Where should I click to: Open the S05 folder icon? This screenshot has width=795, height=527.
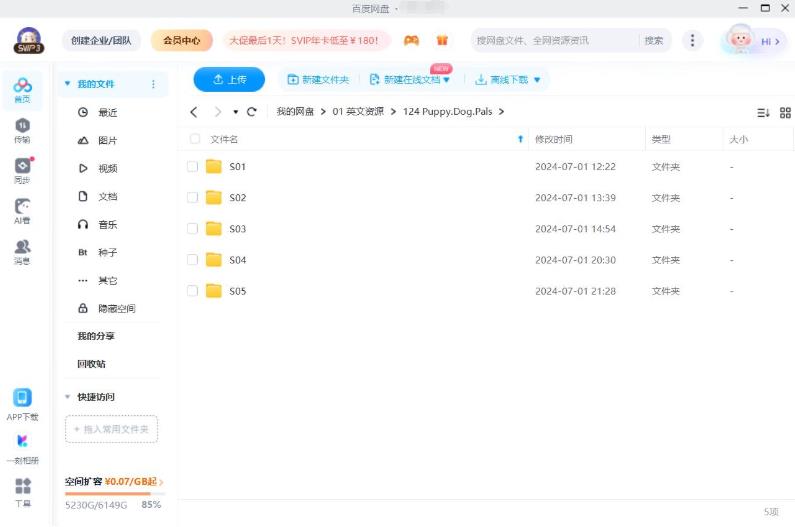click(x=213, y=291)
